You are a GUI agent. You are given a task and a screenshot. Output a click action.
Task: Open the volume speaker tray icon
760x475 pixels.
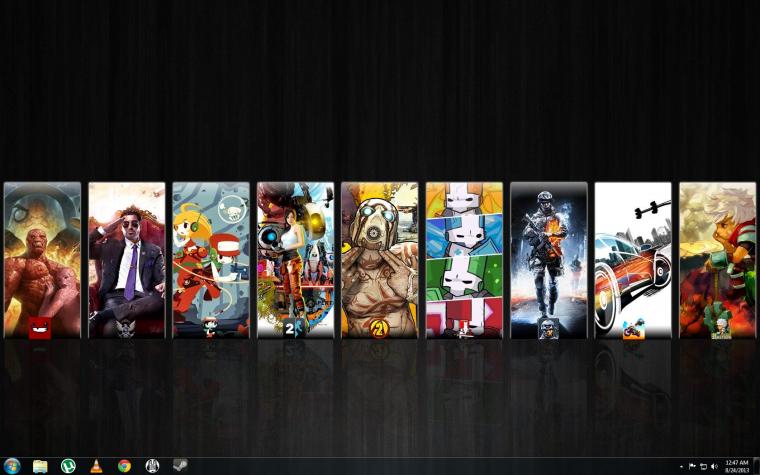tap(714, 467)
